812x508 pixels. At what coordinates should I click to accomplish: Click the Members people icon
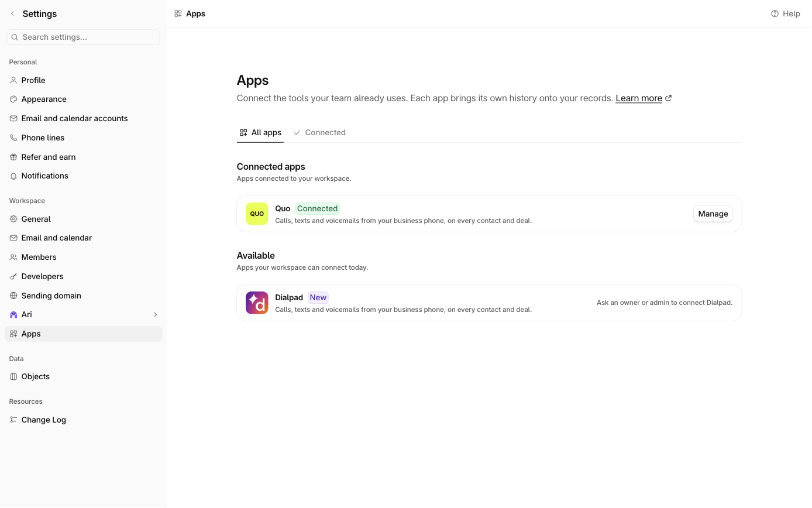[13, 257]
